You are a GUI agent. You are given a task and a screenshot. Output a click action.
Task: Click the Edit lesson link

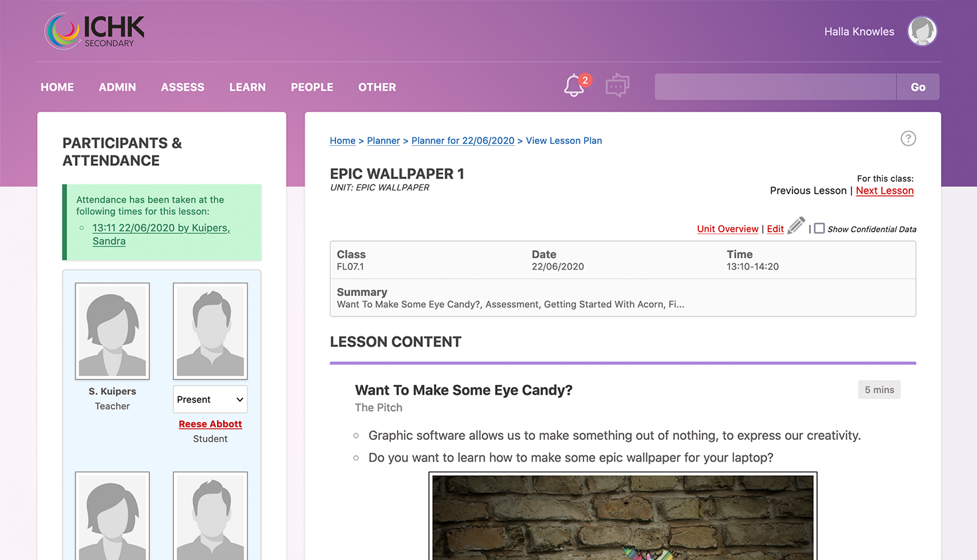[775, 229]
